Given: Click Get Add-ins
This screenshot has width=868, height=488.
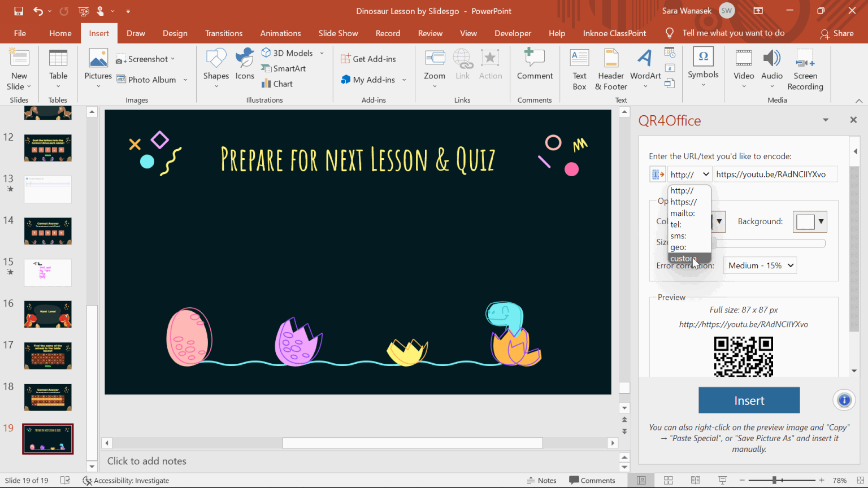Looking at the screenshot, I should pos(368,59).
